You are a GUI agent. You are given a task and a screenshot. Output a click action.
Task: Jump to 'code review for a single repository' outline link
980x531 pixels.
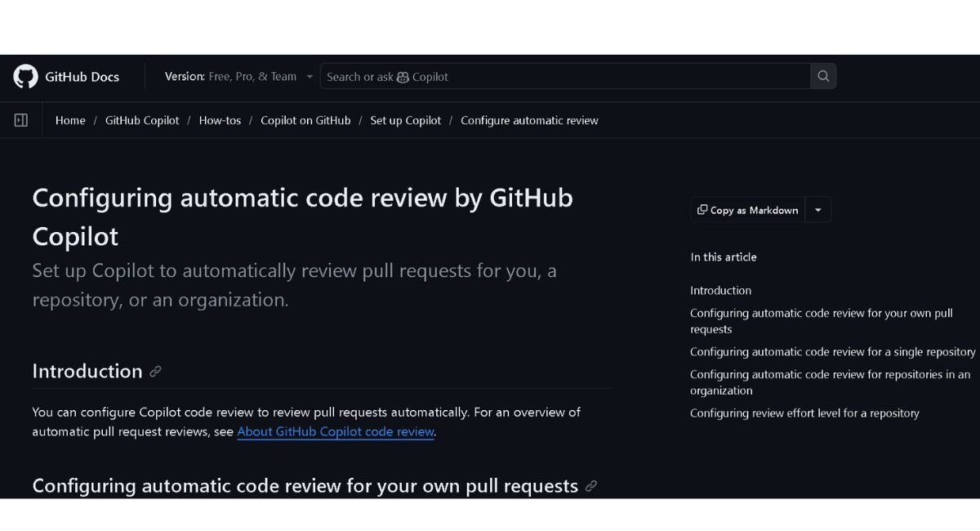(833, 352)
